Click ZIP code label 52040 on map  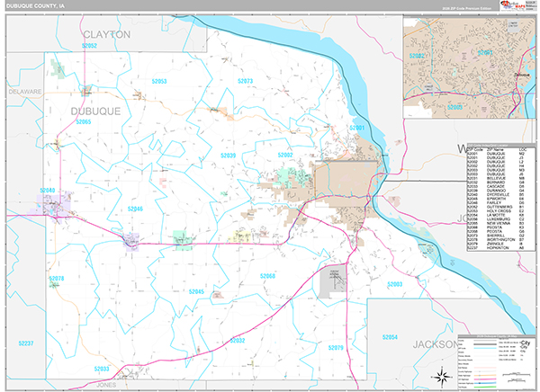47,191
